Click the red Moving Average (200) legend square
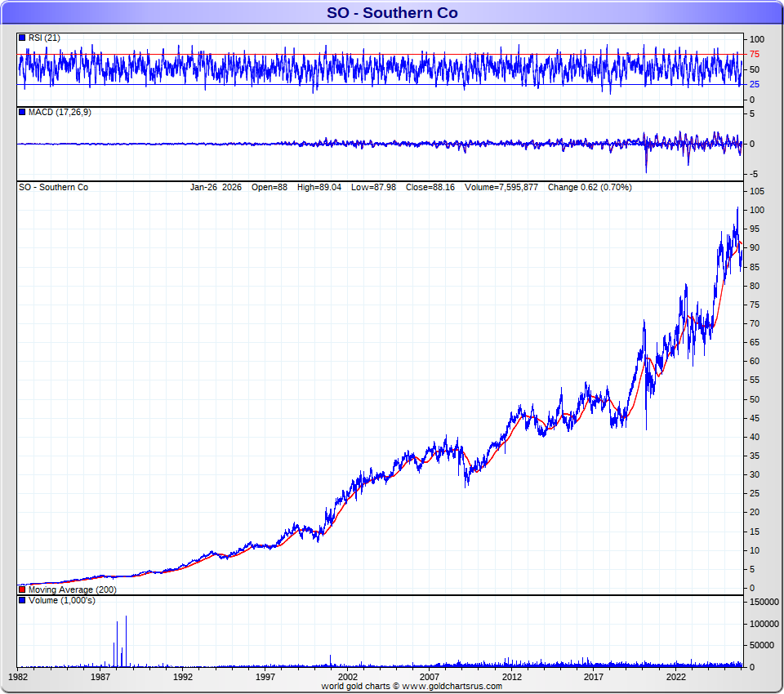 (x=22, y=589)
